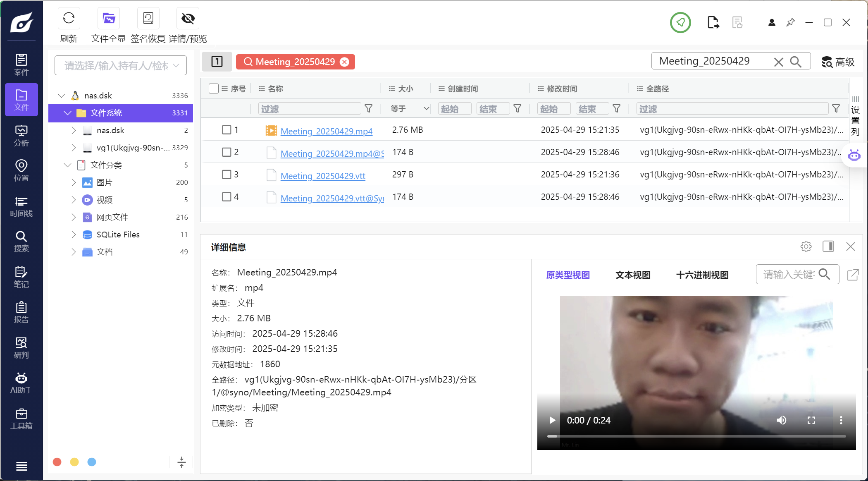Check the box for Meeting_20250429.vtt row
Viewport: 868px width, 481px height.
tap(227, 175)
